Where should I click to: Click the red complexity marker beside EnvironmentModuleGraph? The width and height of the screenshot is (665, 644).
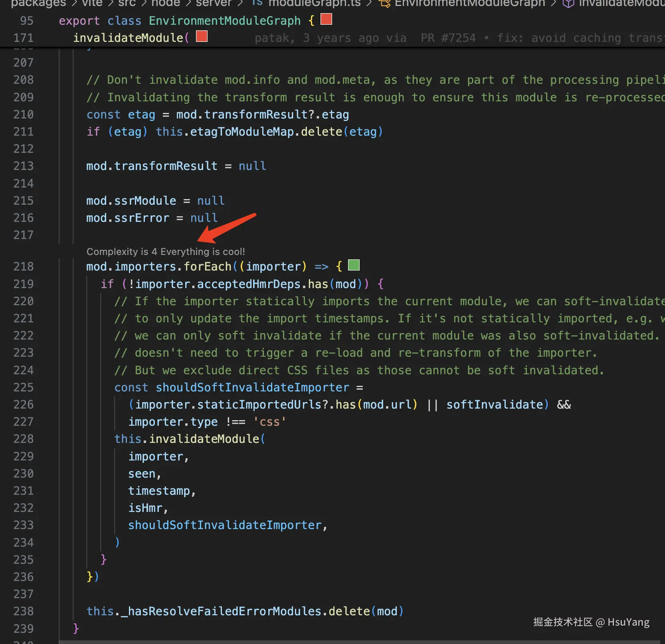(x=326, y=19)
